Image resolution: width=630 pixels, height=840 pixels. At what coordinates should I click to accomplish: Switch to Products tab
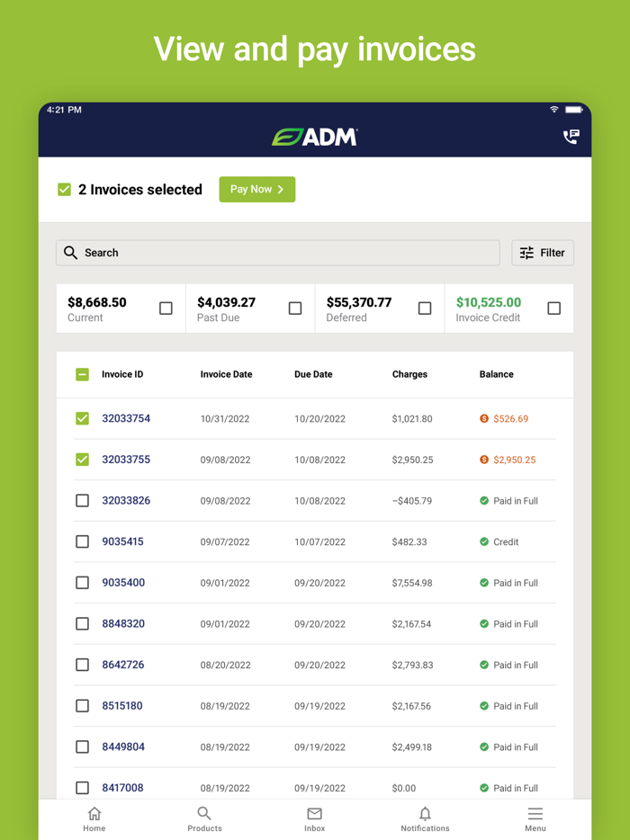204,819
